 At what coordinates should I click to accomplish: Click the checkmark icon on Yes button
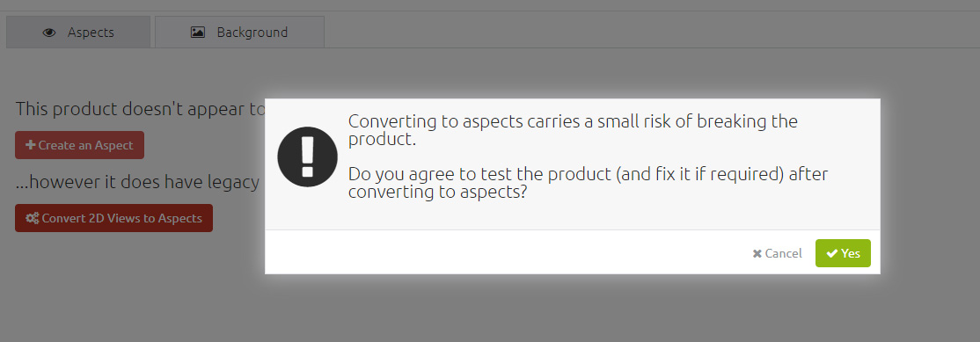[832, 253]
